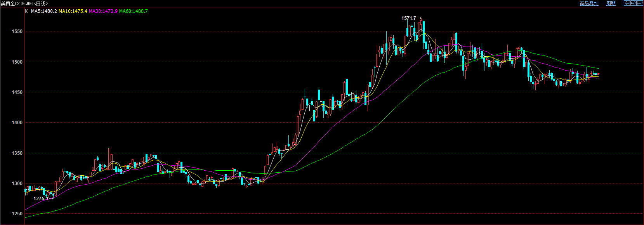Click the left arrow navigation icon
Screen dimensions: 644x225
[x=627, y=3]
